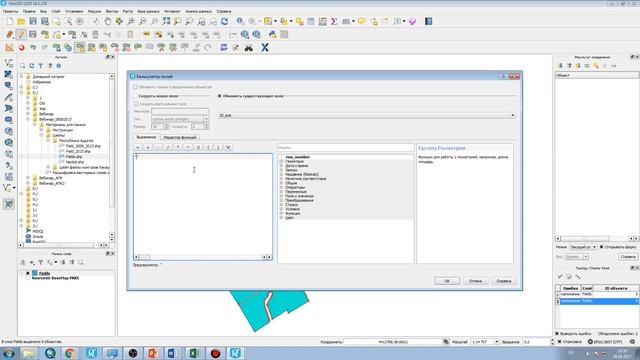The width and height of the screenshot is (640, 360).
Task: Click the Zoom Full extent icon
Action: [x=166, y=21]
